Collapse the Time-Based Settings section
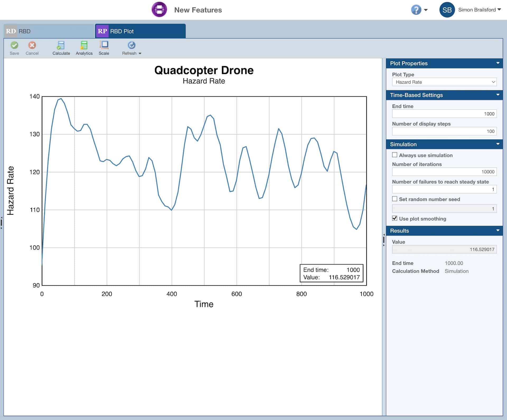 coord(498,95)
